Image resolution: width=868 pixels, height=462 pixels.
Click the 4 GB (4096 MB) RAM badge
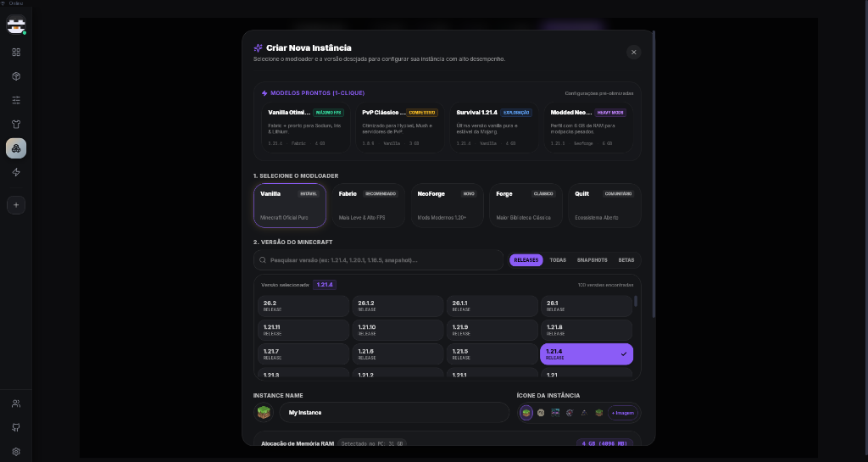(605, 443)
